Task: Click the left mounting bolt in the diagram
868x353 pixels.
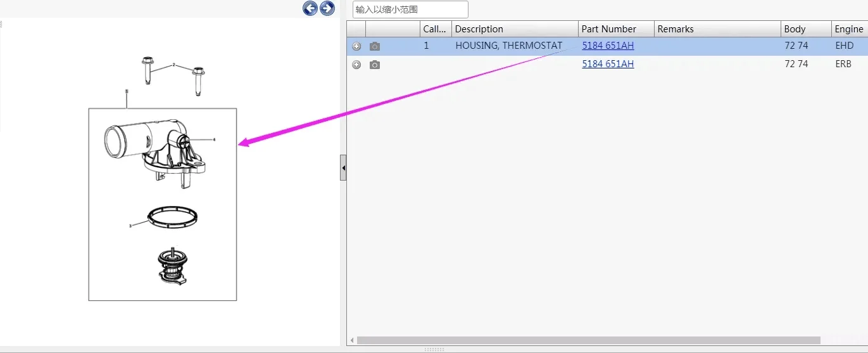Action: (x=148, y=70)
